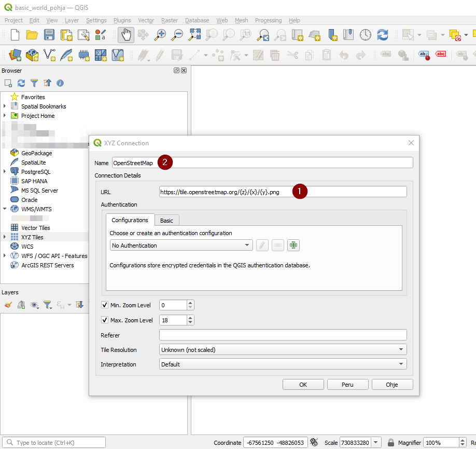Click New GeoPackage Layer icon
Screen dimensions: 476x449
(32, 55)
